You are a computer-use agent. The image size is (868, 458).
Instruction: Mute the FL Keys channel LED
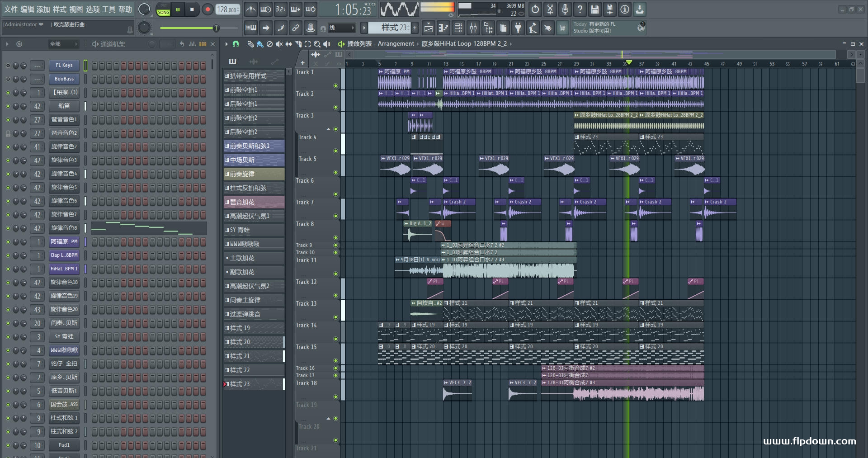8,66
